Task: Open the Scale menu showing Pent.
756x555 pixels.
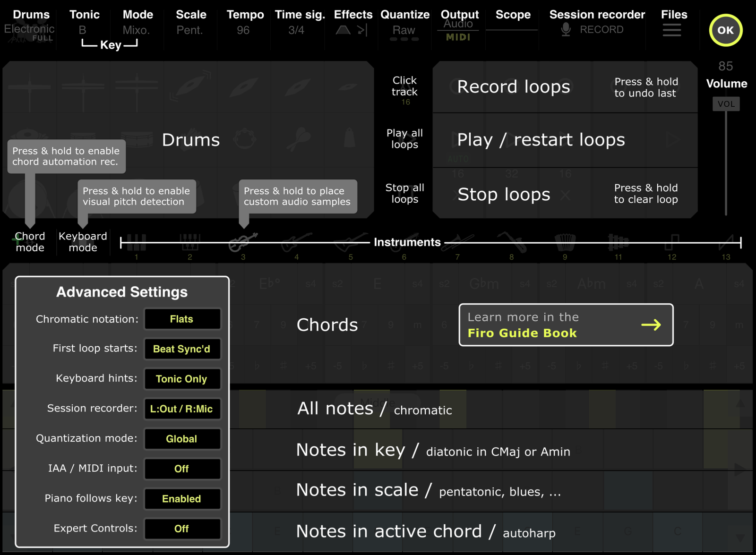Action: click(x=190, y=23)
